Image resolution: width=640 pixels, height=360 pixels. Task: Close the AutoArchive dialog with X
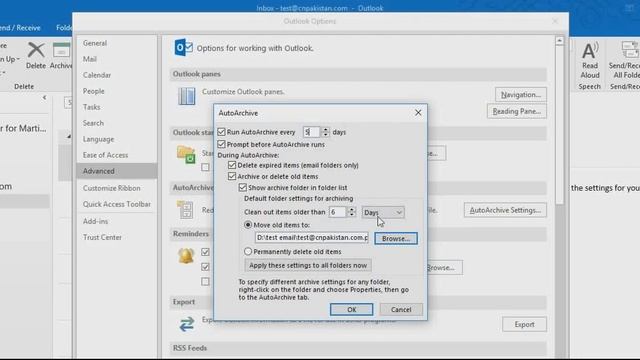click(418, 113)
